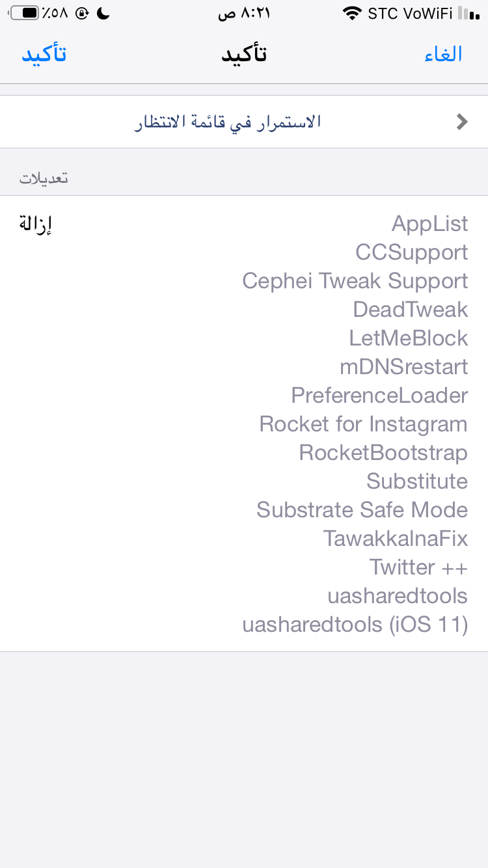Select Rocket for Instagram entry
This screenshot has height=868, width=488.
(x=363, y=424)
